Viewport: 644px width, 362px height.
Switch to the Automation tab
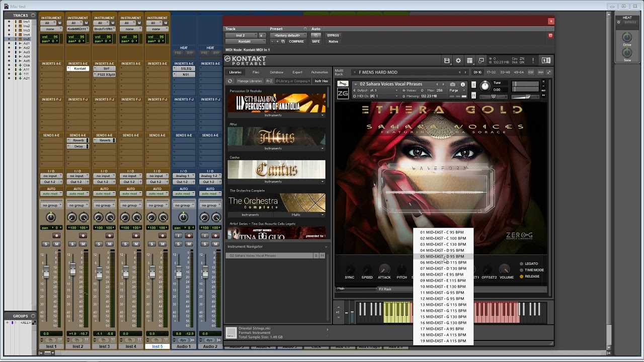click(319, 72)
